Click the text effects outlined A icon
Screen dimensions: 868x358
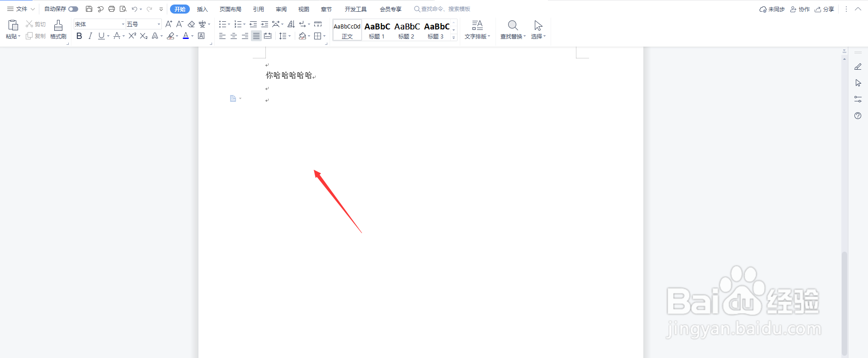pyautogui.click(x=155, y=36)
